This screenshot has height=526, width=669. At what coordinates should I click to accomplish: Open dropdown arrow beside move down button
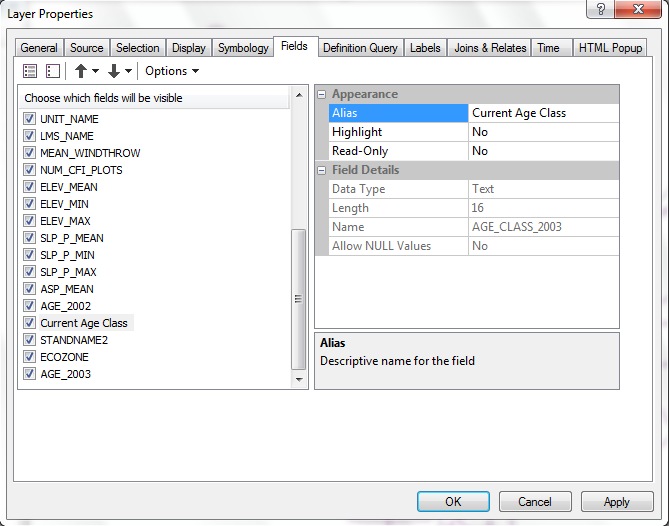pos(128,71)
